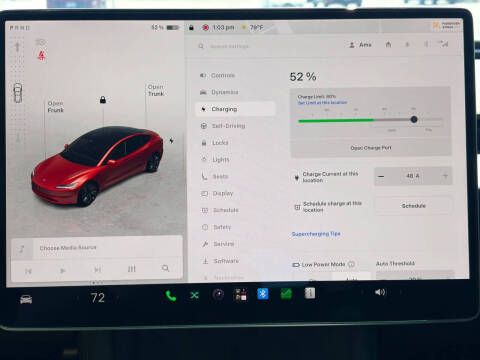Tap the Schedule button for charging
This screenshot has height=360, width=480.
click(414, 206)
